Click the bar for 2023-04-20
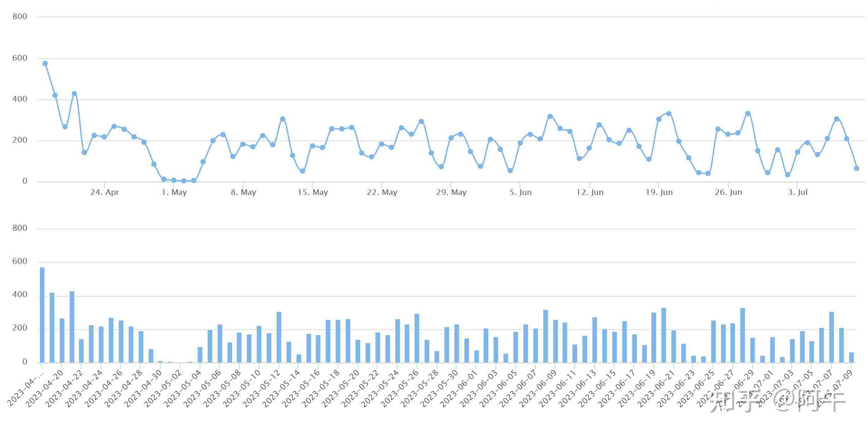Screen dimensions: 868x436 (x=62, y=340)
